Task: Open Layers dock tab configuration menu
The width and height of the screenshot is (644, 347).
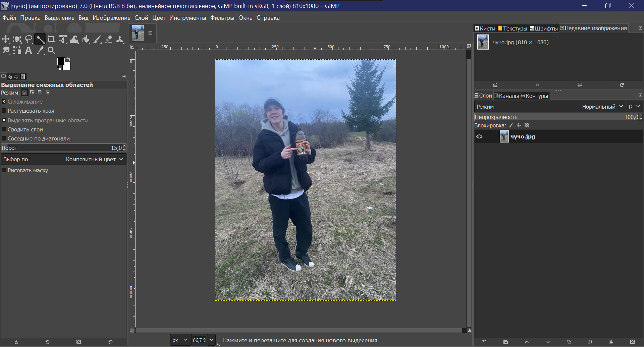Action: point(640,95)
